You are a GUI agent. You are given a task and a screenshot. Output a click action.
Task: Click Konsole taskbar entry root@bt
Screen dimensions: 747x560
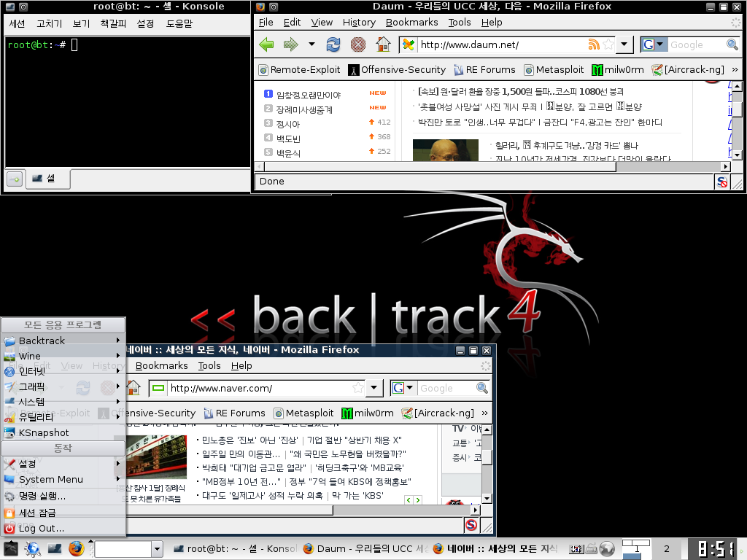[x=235, y=549]
